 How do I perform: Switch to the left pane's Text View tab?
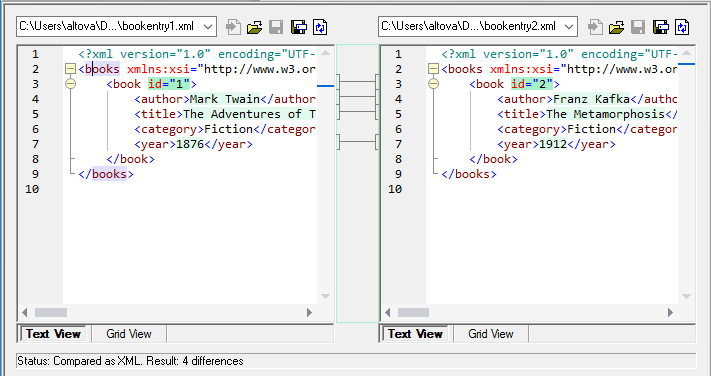54,334
